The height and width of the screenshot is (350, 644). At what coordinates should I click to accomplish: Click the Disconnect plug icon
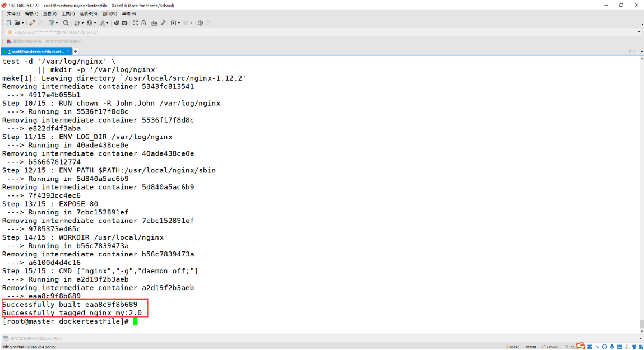31,23
